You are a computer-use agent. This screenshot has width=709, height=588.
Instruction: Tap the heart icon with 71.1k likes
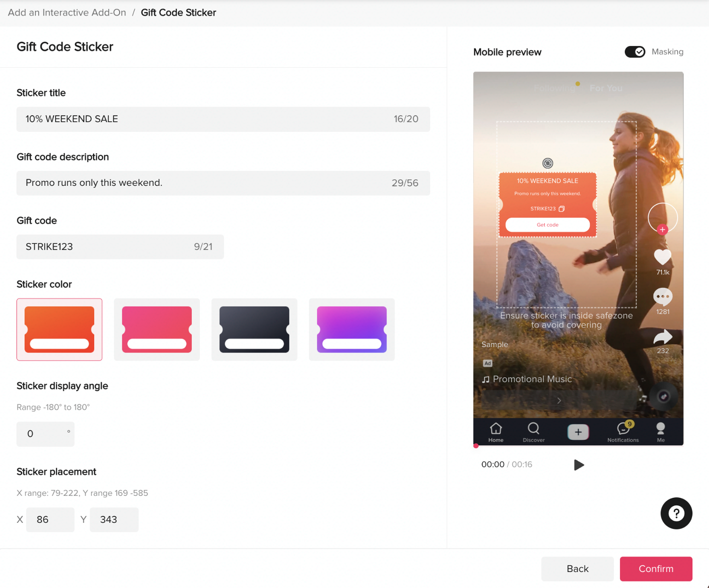(x=662, y=257)
